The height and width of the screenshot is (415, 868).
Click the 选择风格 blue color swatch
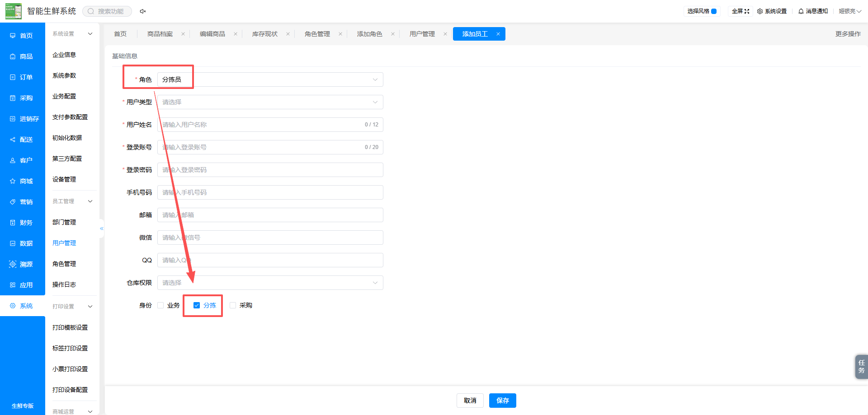click(x=714, y=11)
